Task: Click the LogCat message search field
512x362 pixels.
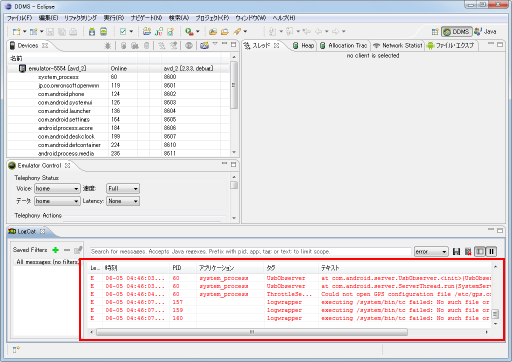Action: [x=250, y=252]
